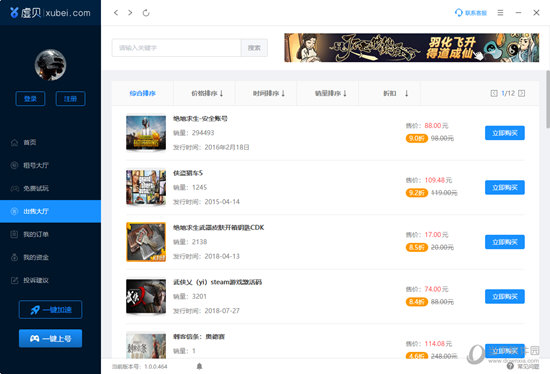550x374 pixels.
Task: Click the 8.4折 discount badge
Action: (x=417, y=302)
